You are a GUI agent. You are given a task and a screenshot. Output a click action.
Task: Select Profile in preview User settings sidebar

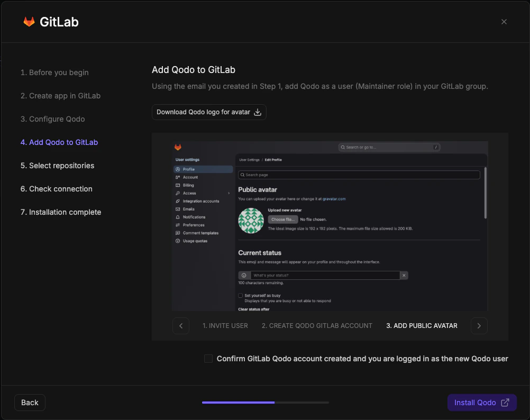pyautogui.click(x=203, y=169)
